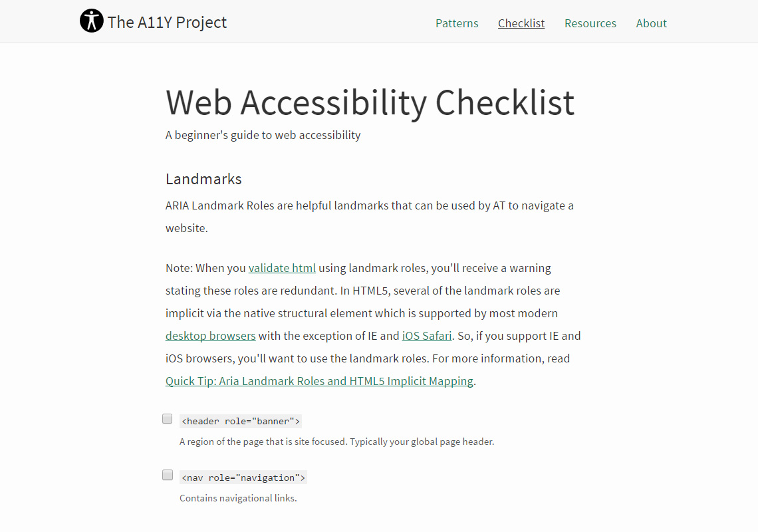Click the contains navigational links description
The image size is (758, 532).
pos(238,497)
